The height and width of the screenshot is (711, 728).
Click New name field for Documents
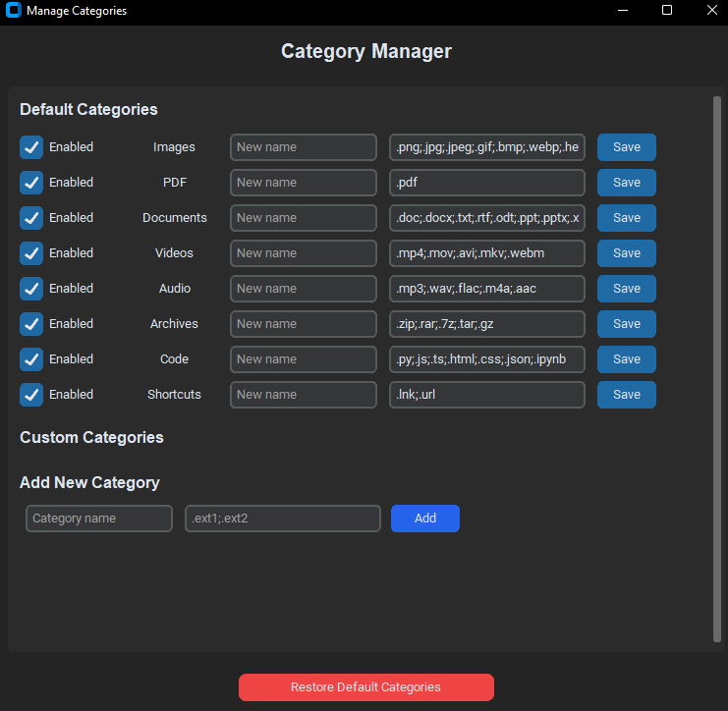tap(304, 218)
